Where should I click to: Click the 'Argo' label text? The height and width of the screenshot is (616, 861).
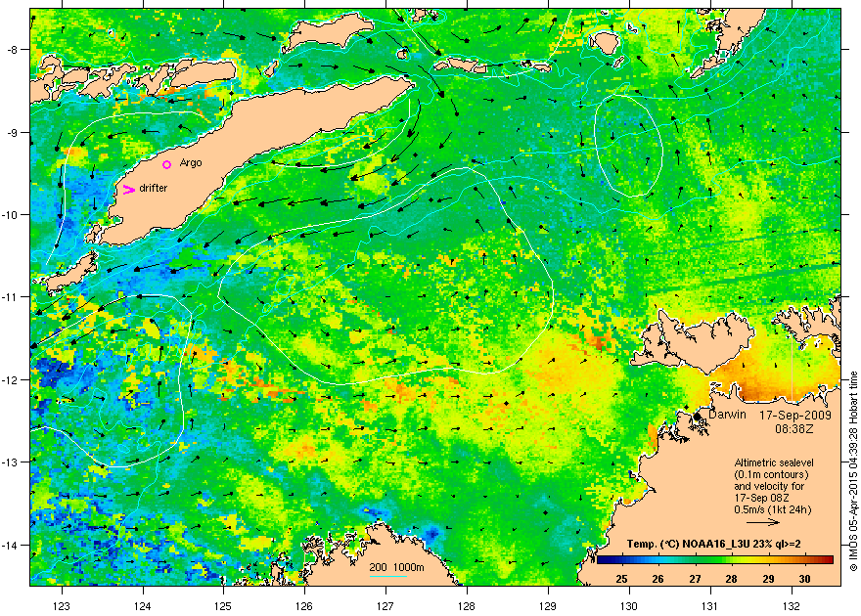pos(191,163)
